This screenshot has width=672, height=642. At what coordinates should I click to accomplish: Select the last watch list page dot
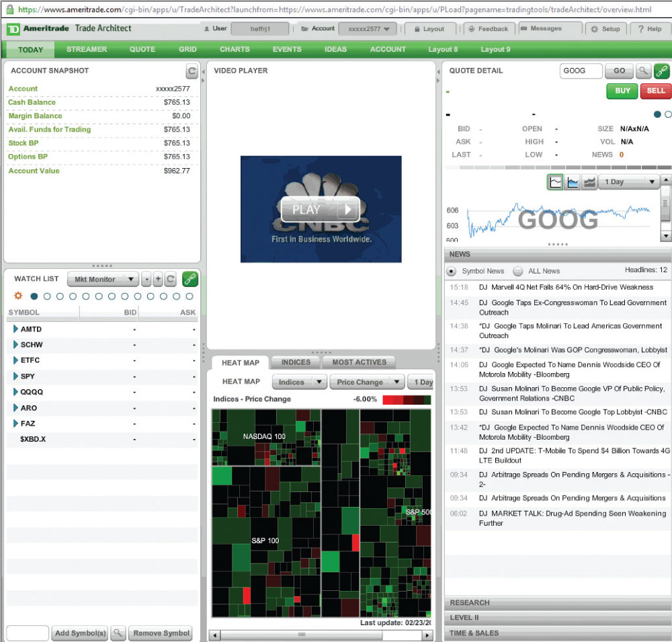coord(190,296)
